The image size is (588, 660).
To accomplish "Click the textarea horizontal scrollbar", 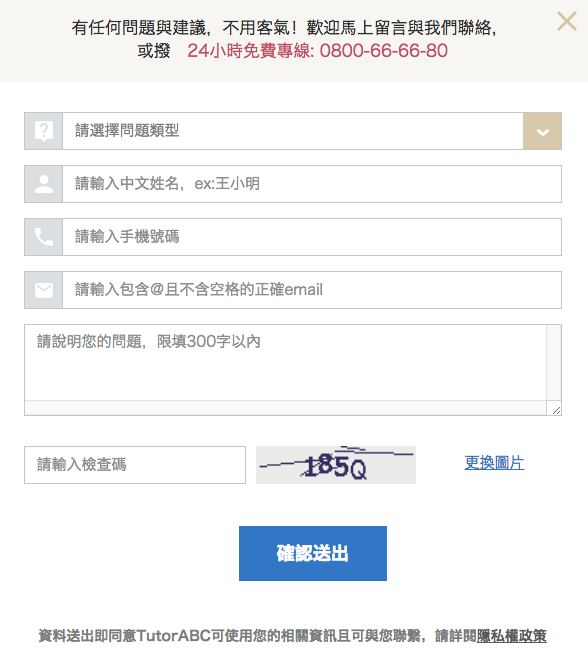I will tap(285, 408).
